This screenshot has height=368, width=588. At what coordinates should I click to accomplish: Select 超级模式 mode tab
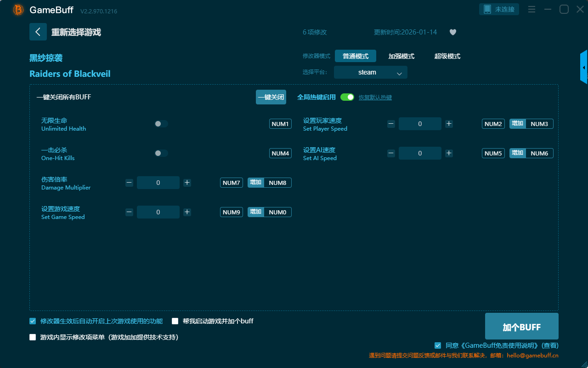click(x=447, y=56)
